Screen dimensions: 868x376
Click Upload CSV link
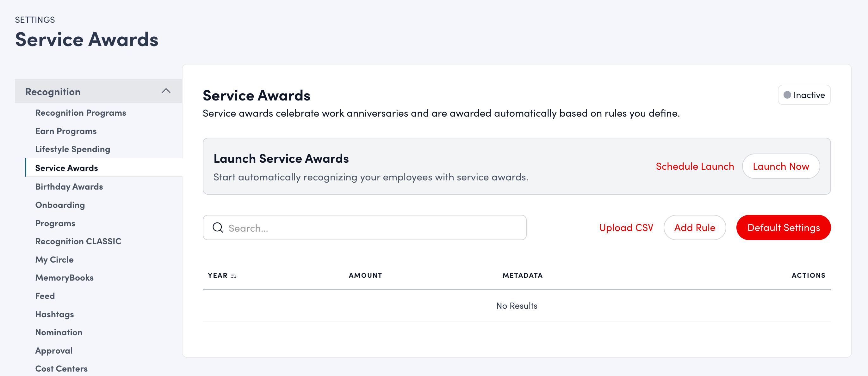626,227
